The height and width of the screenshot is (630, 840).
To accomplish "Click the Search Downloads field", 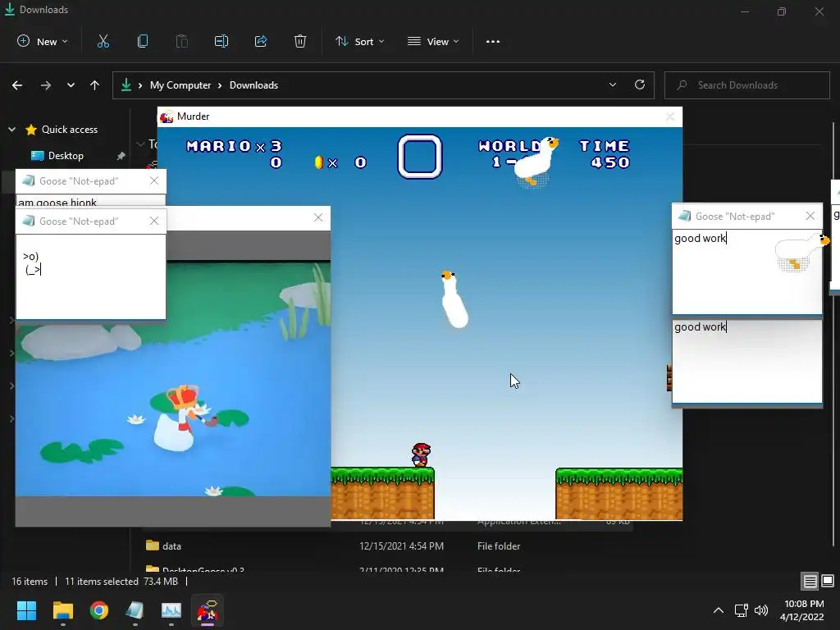I will tap(747, 85).
